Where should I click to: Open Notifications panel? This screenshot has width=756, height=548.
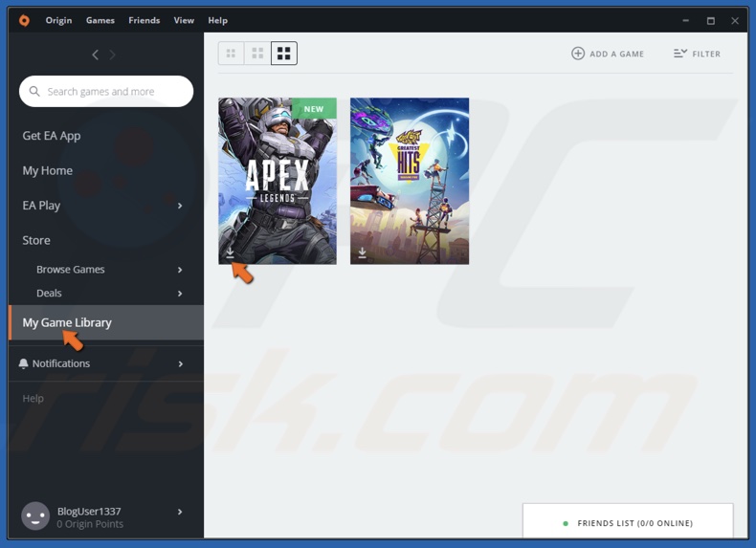pyautogui.click(x=60, y=363)
